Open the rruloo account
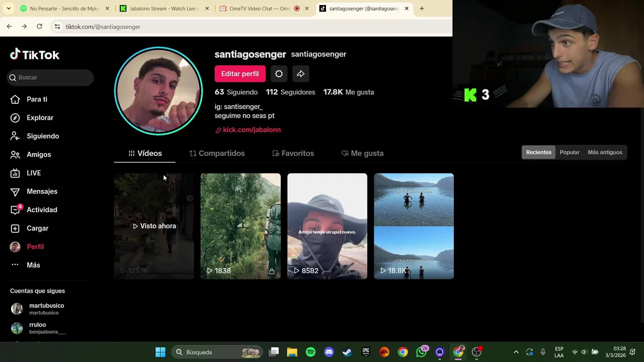Screen dimensions: 644x362 point(38,328)
